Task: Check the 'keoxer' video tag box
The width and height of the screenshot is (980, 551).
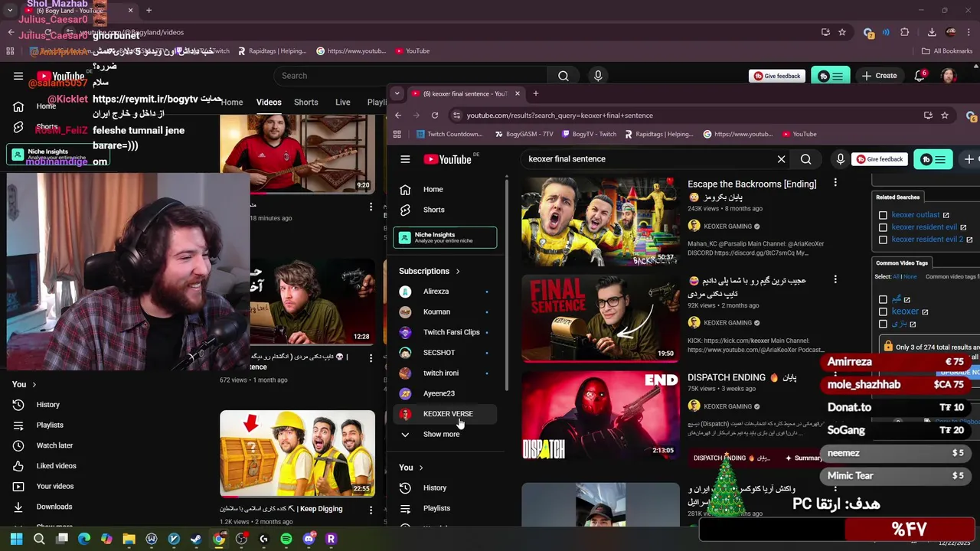Action: (x=883, y=311)
